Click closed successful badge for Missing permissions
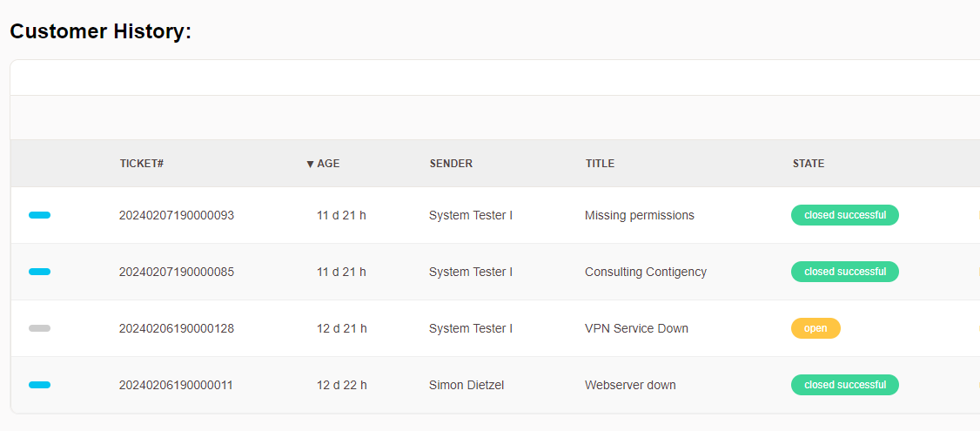Viewport: 980px width, 431px height. pos(844,215)
